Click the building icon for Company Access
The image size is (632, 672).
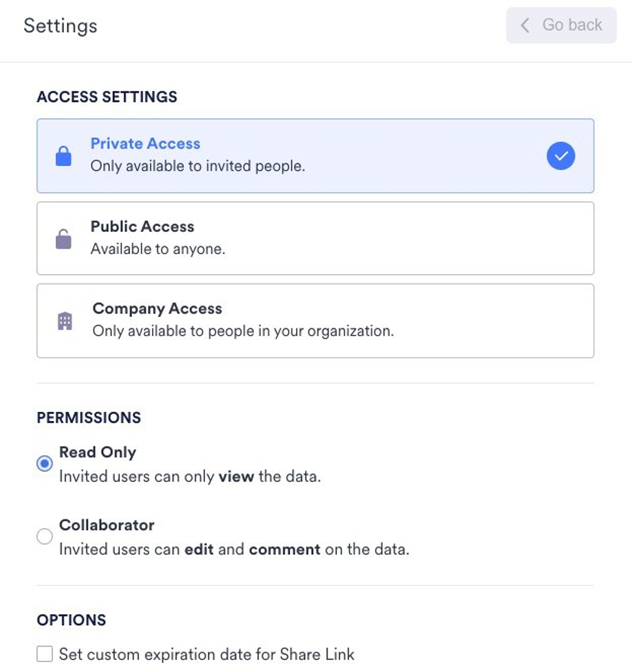pos(64,322)
